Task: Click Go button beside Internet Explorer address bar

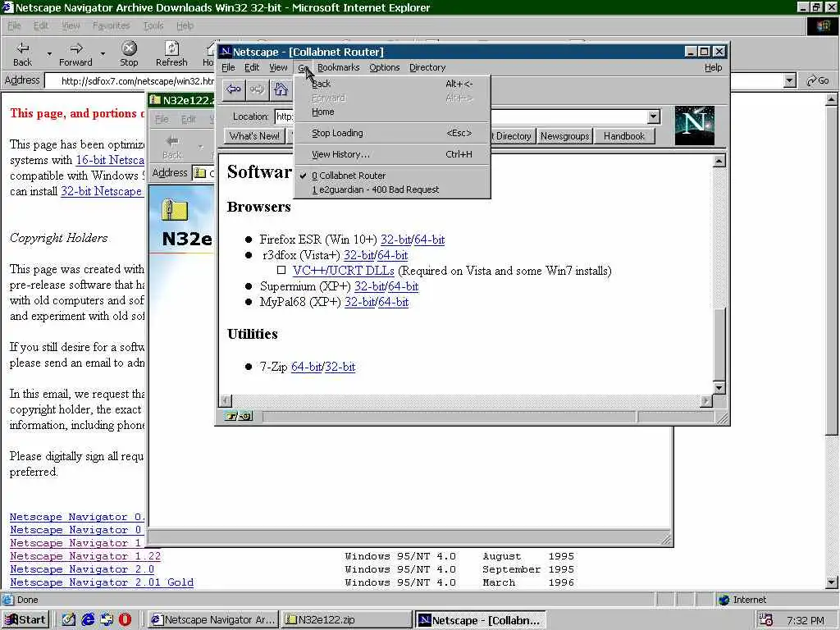Action: click(818, 81)
